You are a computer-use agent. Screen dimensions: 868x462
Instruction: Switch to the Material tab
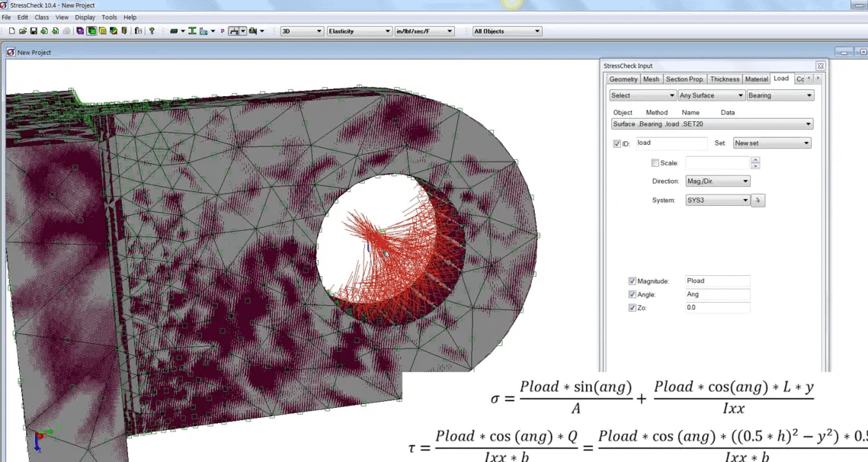coord(756,79)
